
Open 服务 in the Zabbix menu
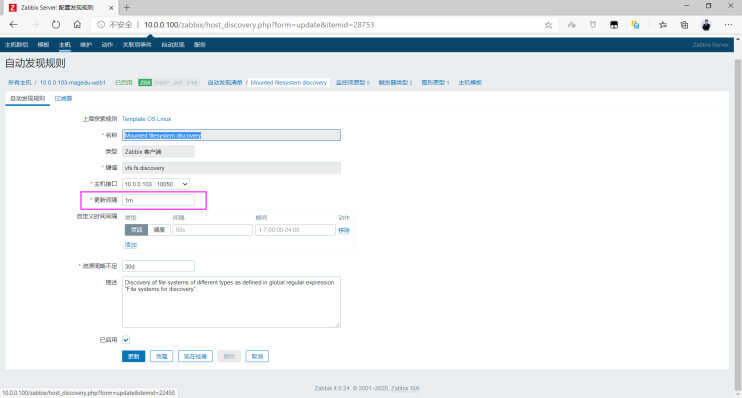[x=200, y=44]
